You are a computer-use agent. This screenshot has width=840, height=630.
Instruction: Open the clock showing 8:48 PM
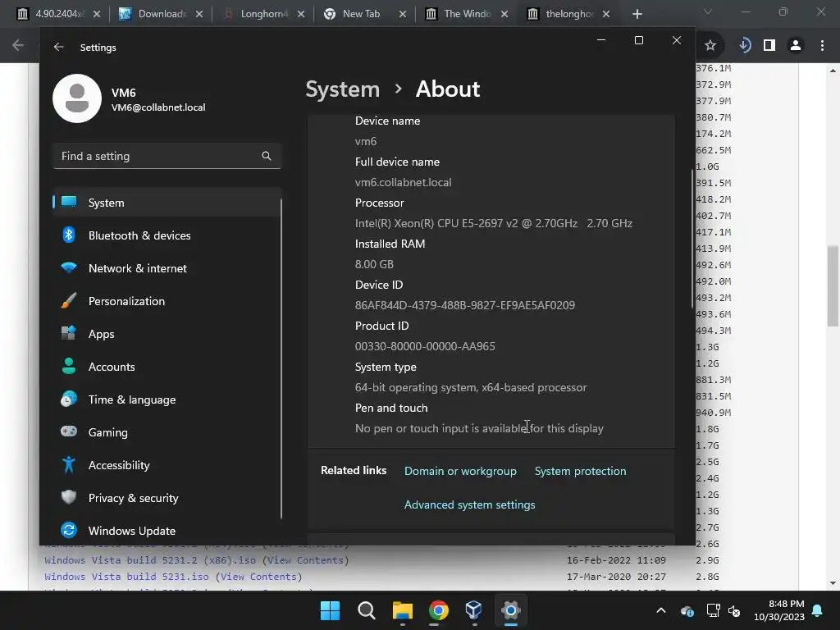(779, 610)
